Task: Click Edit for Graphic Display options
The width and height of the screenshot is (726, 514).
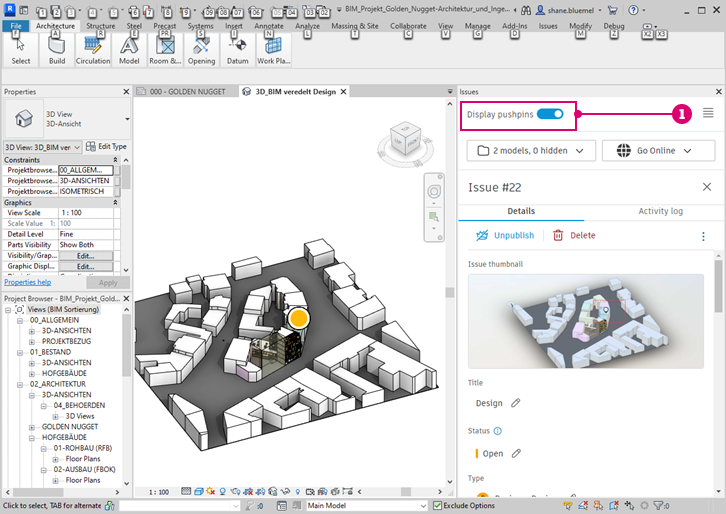Action: [x=86, y=266]
